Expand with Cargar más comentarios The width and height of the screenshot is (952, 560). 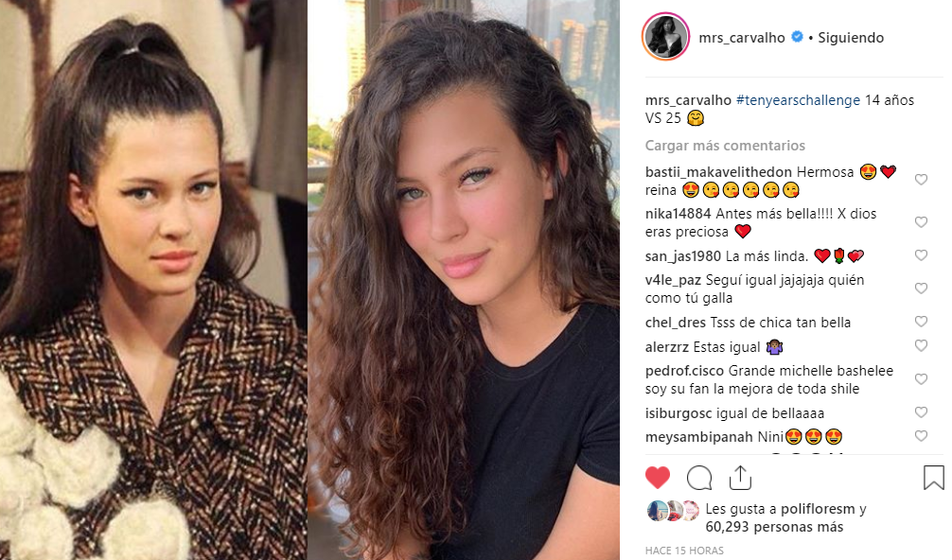point(725,146)
